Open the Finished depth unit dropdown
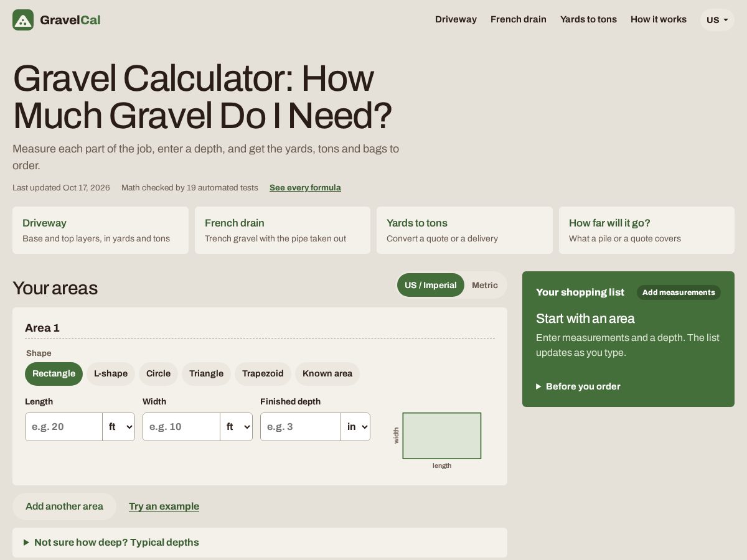Screen dimensions: 747x560 [x=355, y=427]
